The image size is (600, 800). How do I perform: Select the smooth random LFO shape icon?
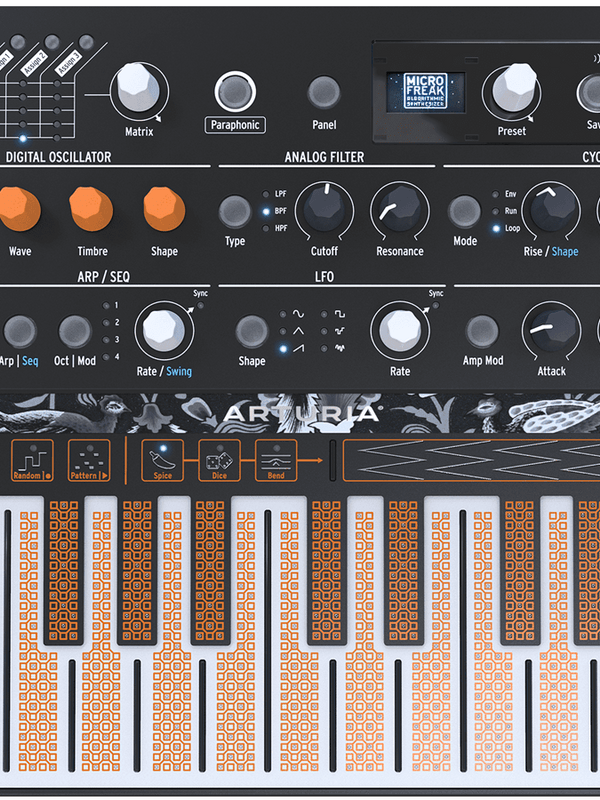pyautogui.click(x=340, y=349)
